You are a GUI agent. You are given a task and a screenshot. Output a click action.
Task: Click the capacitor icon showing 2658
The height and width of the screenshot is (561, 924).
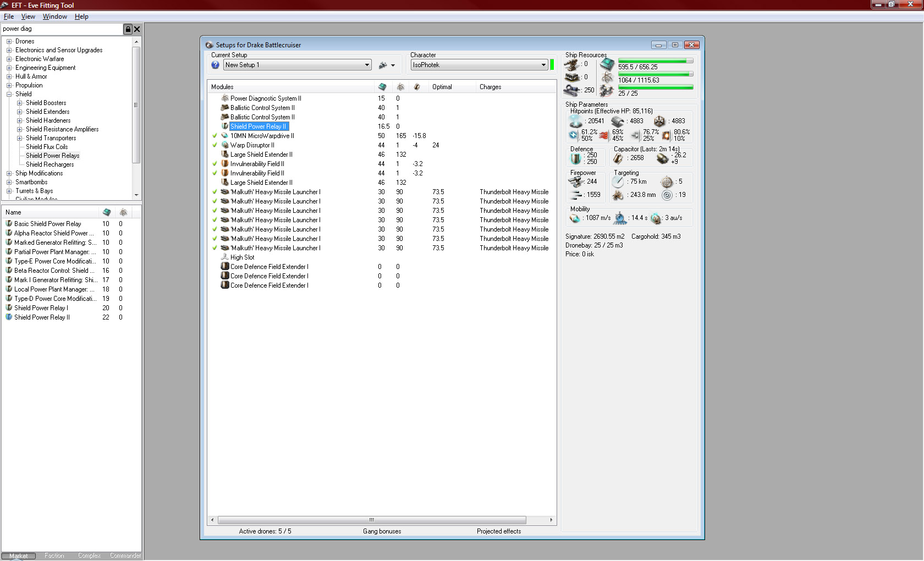pos(618,158)
